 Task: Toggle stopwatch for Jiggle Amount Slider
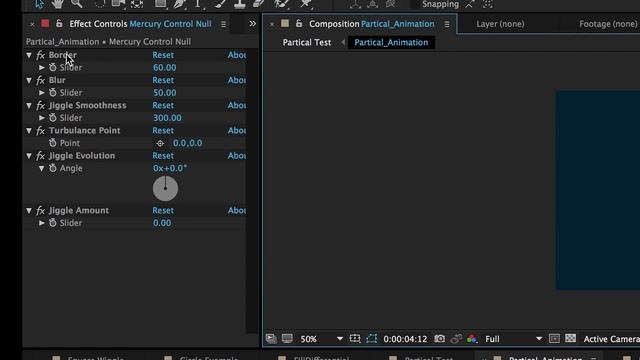(x=53, y=223)
